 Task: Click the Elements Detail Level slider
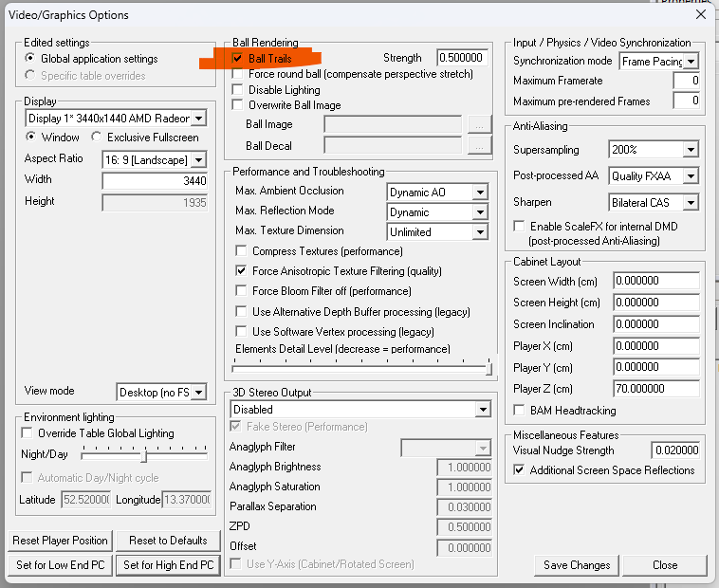[489, 366]
